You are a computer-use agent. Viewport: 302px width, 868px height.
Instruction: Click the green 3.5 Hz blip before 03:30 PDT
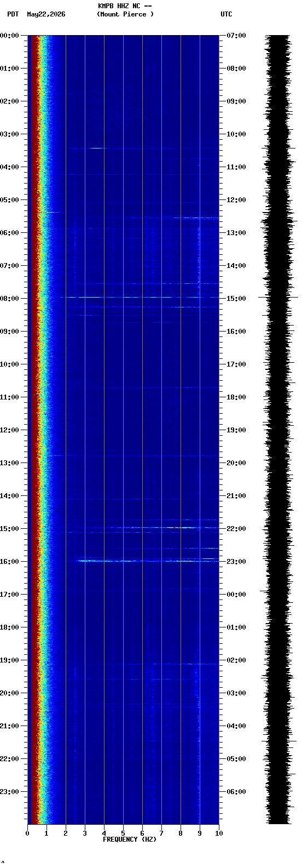pos(96,148)
